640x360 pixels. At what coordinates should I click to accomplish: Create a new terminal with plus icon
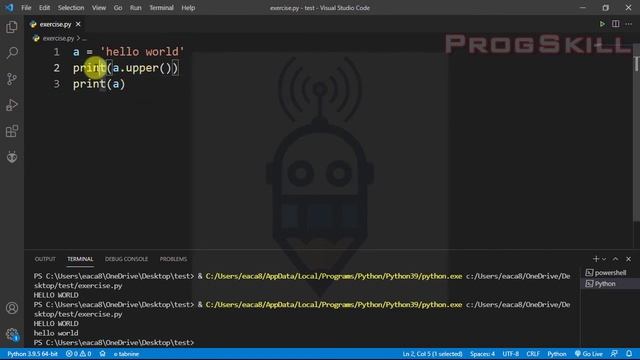(596, 259)
